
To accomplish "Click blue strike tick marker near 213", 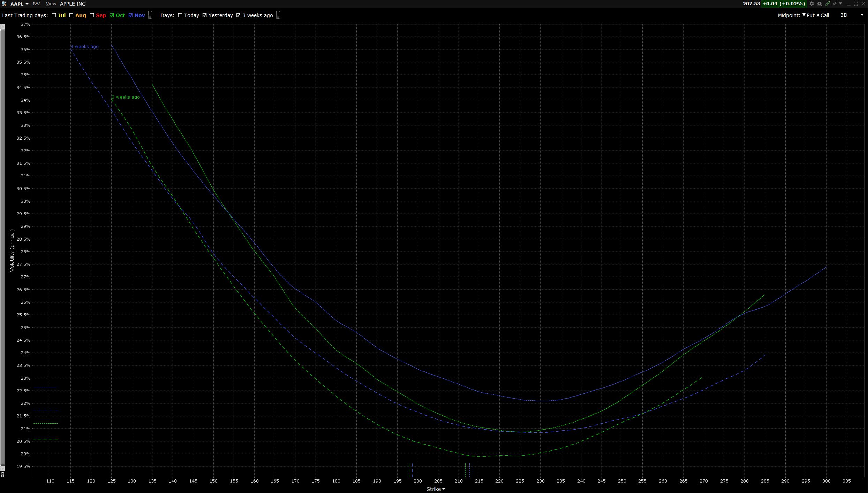I will 469,470.
